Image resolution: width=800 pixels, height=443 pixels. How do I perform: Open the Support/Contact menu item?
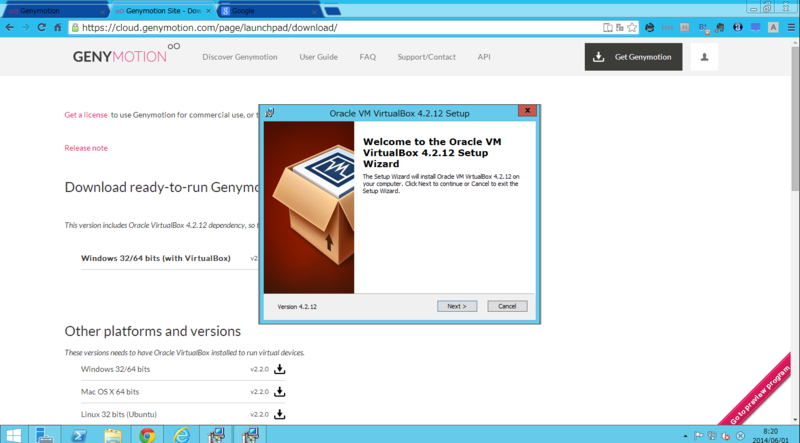click(427, 57)
